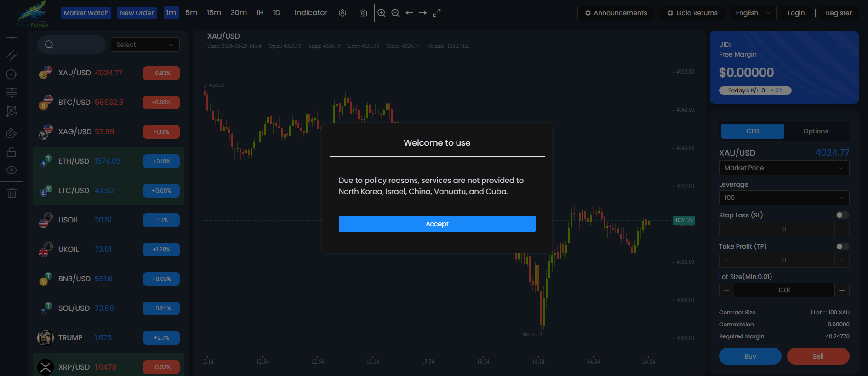Switch to the Options tab

coord(816,131)
